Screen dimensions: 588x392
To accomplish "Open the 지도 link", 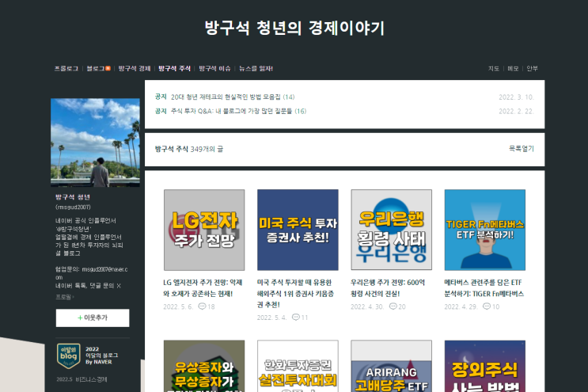I will [x=494, y=69].
